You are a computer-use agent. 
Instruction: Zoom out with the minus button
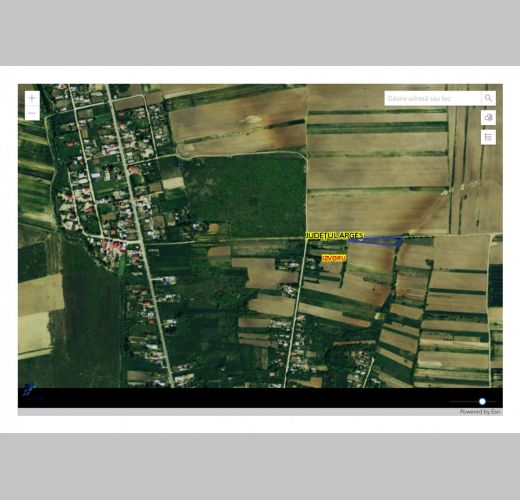[x=32, y=113]
